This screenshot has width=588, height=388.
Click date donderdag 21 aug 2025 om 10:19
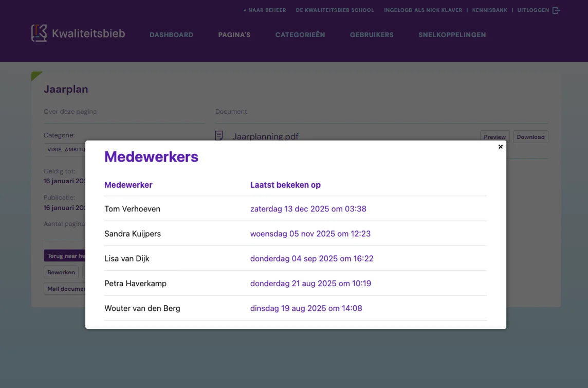(x=310, y=283)
